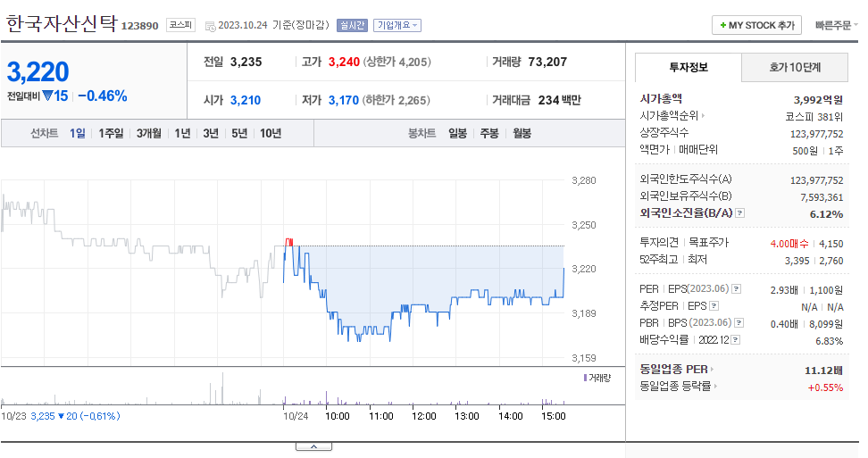Click -0.46% change percentage

(x=103, y=96)
